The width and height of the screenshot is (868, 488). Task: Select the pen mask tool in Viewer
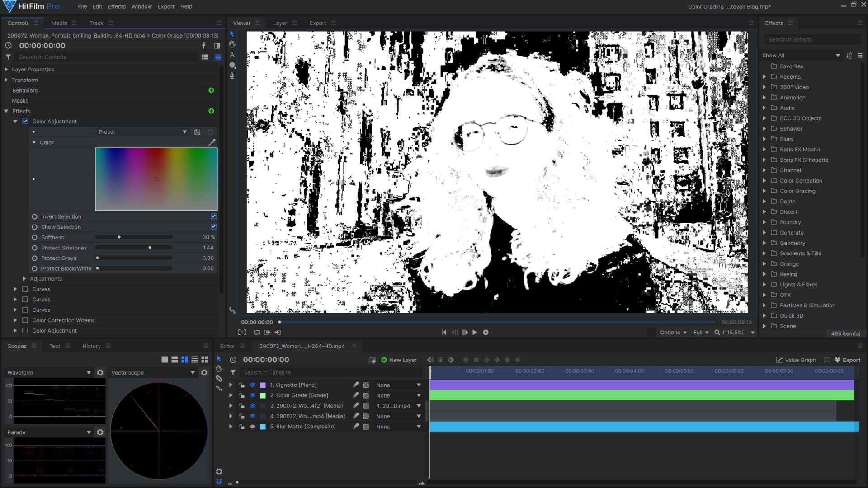pyautogui.click(x=232, y=75)
